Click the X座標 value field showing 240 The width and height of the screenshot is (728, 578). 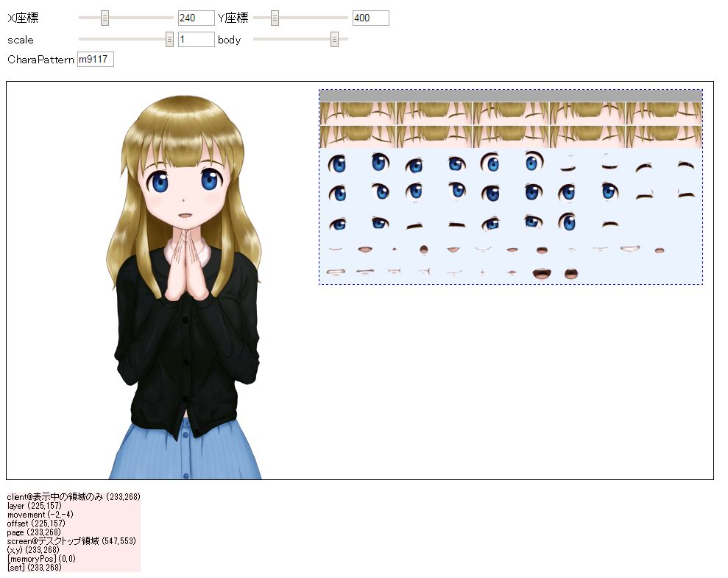196,18
